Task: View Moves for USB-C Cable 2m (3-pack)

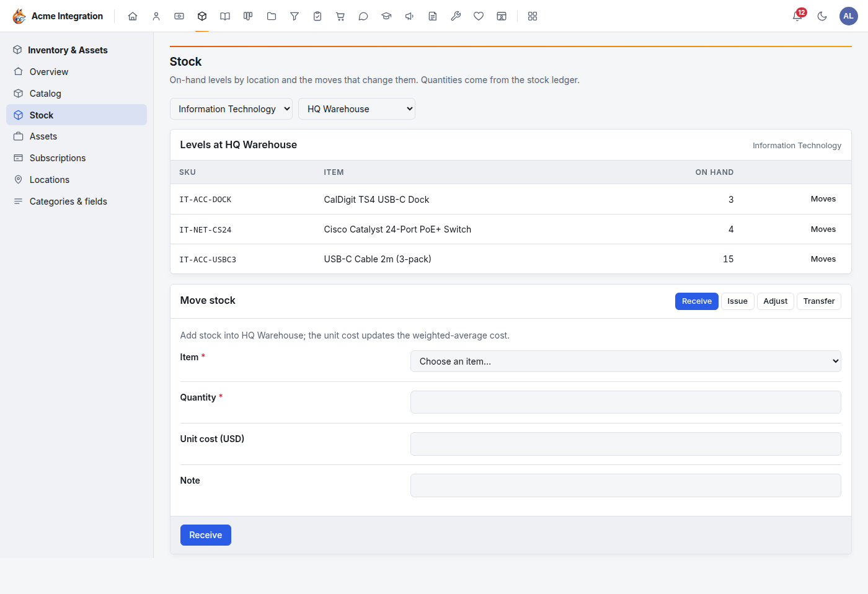Action: [x=823, y=259]
